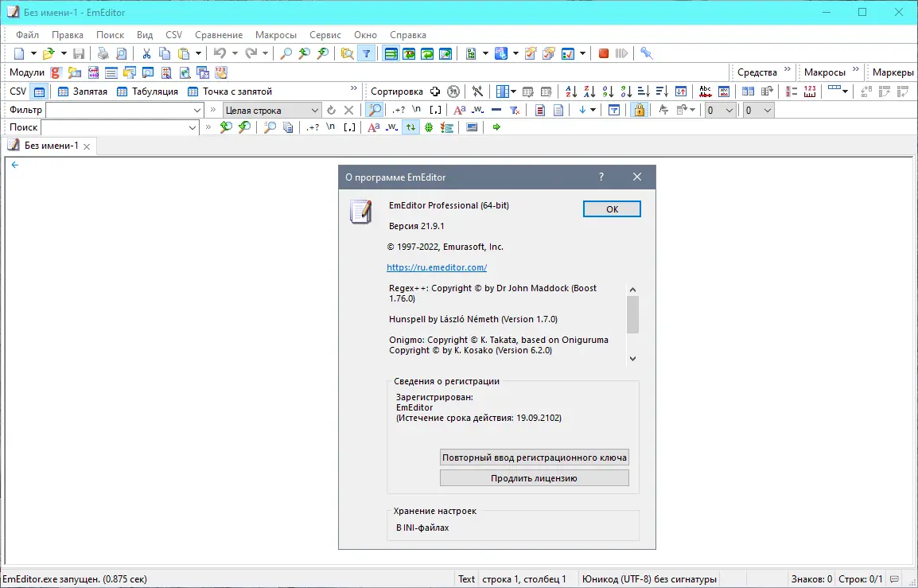918x588 pixels.
Task: Open Find in Files folder-magnifier icon
Action: point(347,53)
